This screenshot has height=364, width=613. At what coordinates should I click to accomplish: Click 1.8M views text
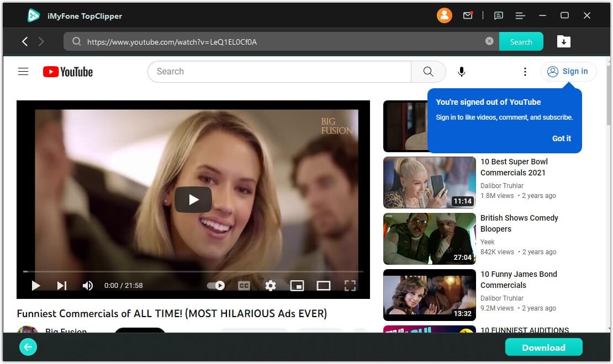point(497,196)
